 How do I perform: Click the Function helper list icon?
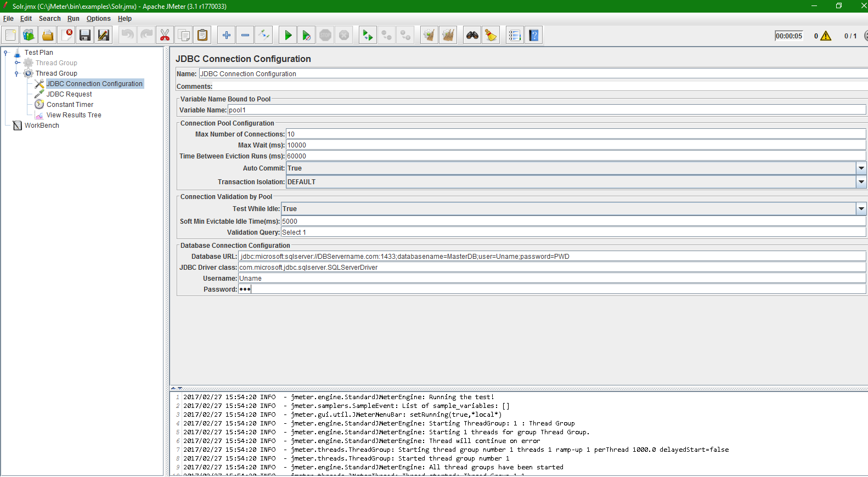[x=515, y=36]
